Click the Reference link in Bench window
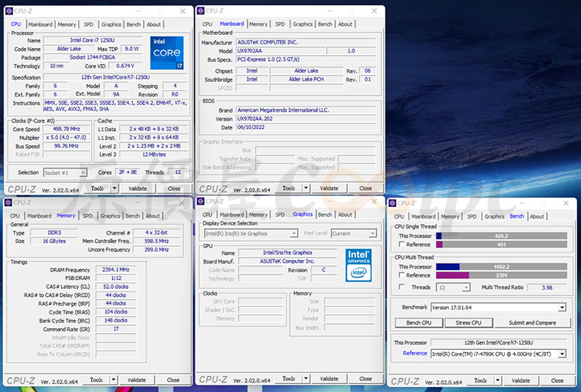The height and width of the screenshot is (392, 581). pyautogui.click(x=415, y=354)
